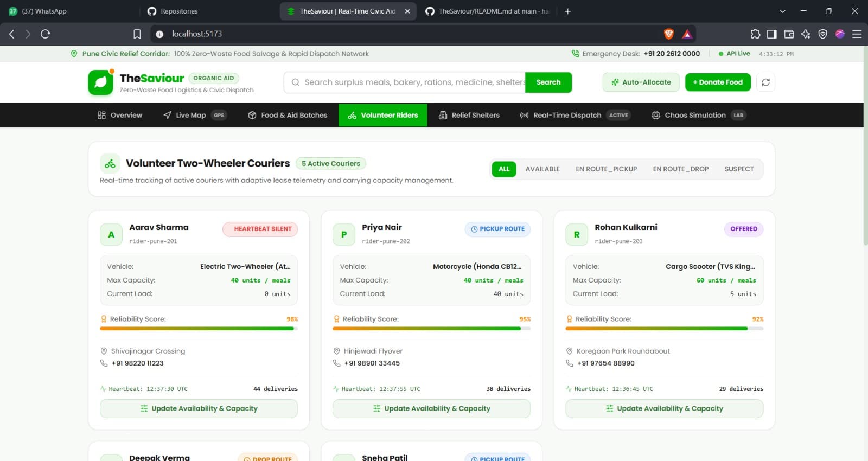868x461 pixels.
Task: Filter couriers by AVAILABLE status
Action: [542, 169]
